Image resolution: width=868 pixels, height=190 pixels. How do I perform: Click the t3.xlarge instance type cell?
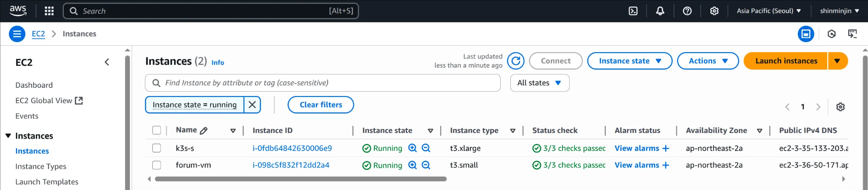[x=465, y=148]
